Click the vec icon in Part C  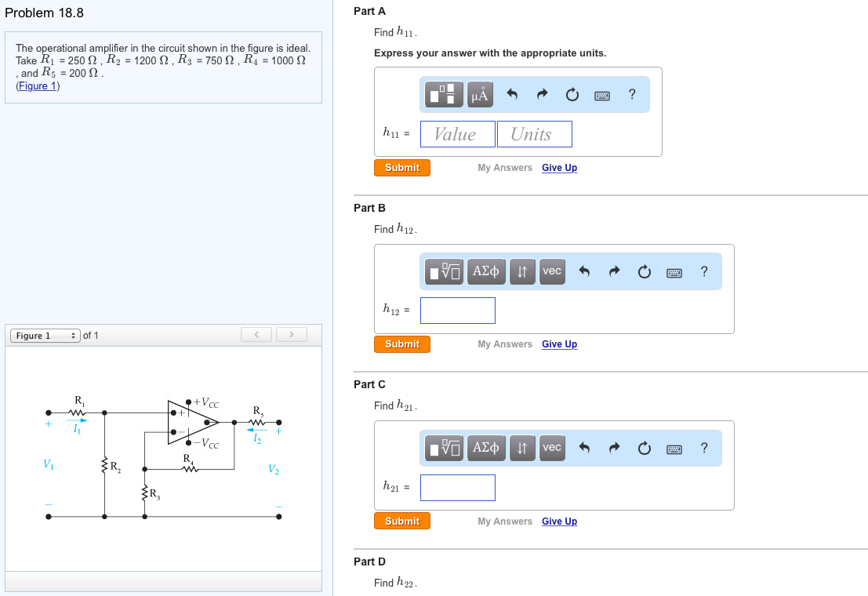tap(552, 448)
